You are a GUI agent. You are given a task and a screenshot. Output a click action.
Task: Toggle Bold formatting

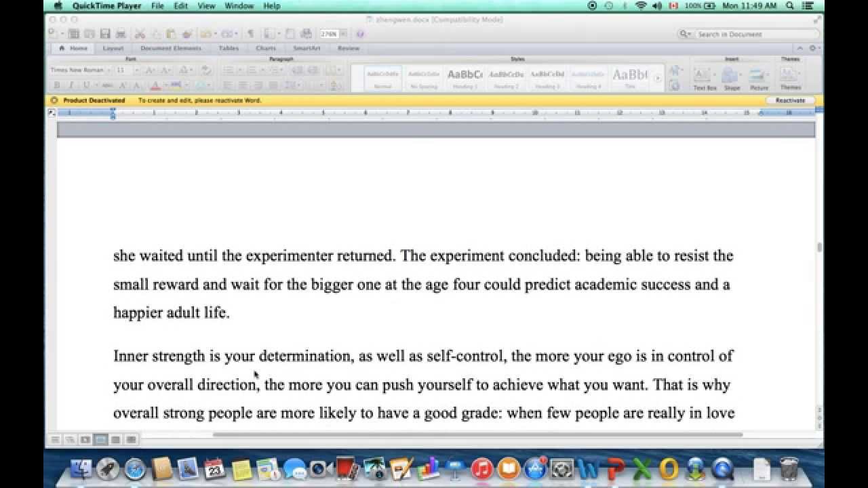click(57, 85)
